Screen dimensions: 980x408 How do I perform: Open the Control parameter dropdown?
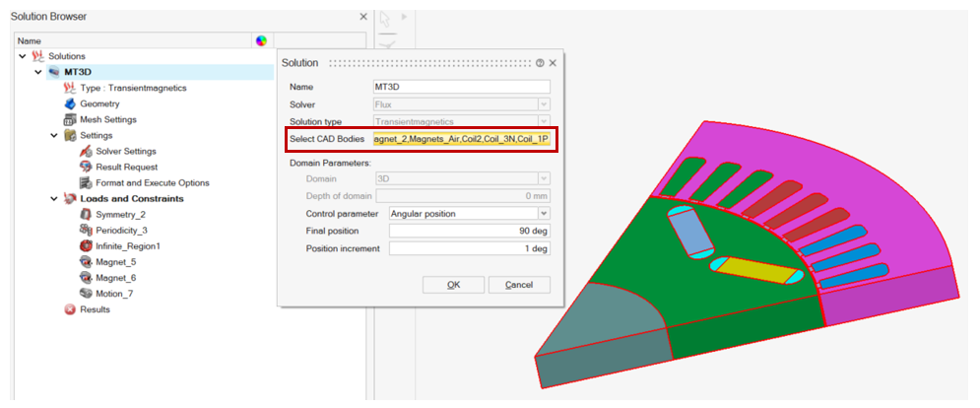[x=543, y=212]
